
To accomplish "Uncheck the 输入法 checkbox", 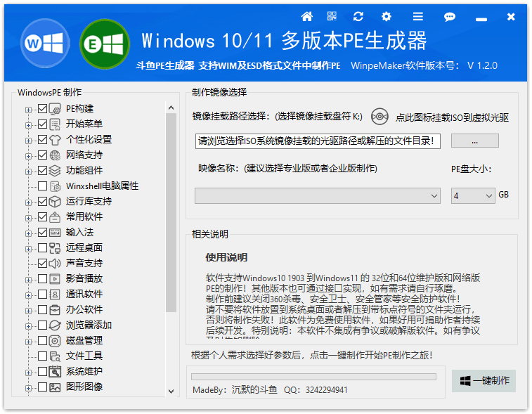I will 42,233.
